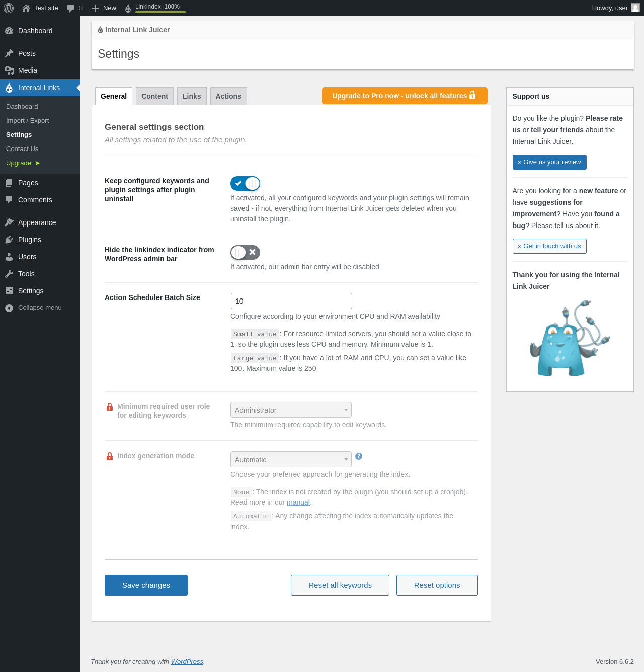The height and width of the screenshot is (672, 644).
Task: Click the Linkindex droplet icon in admin bar
Action: (128, 8)
